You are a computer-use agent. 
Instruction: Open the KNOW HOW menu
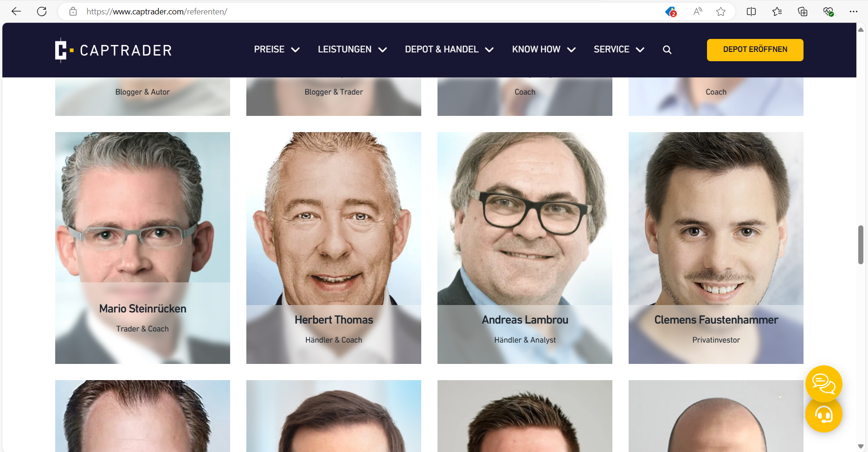pyautogui.click(x=543, y=50)
